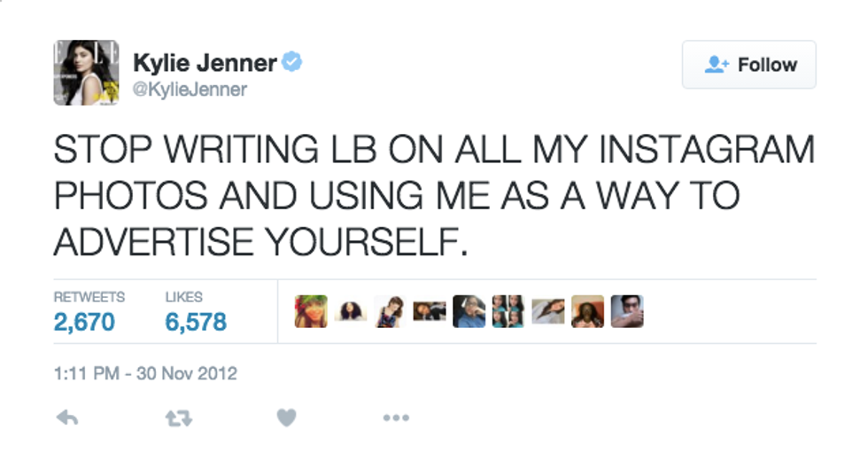Select the third avatar of girl in floral dress

[390, 311]
